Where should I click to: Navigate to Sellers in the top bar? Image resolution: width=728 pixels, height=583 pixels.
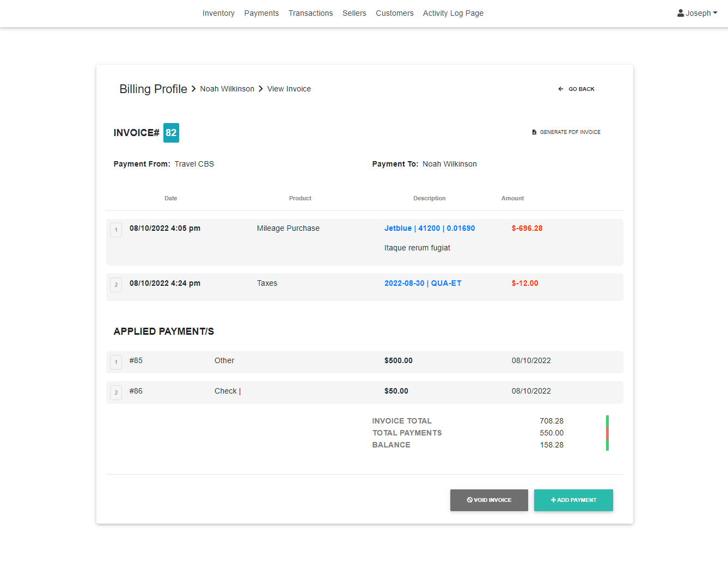pyautogui.click(x=354, y=13)
